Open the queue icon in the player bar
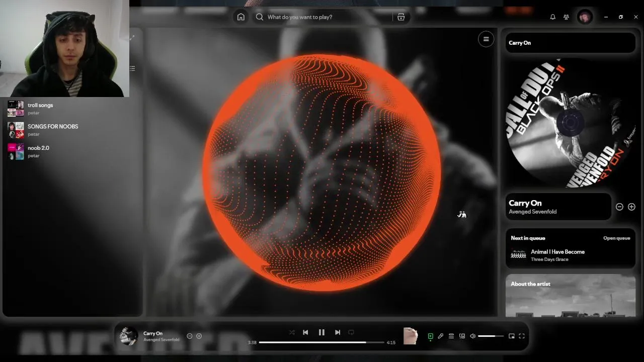The height and width of the screenshot is (362, 644). pyautogui.click(x=451, y=336)
